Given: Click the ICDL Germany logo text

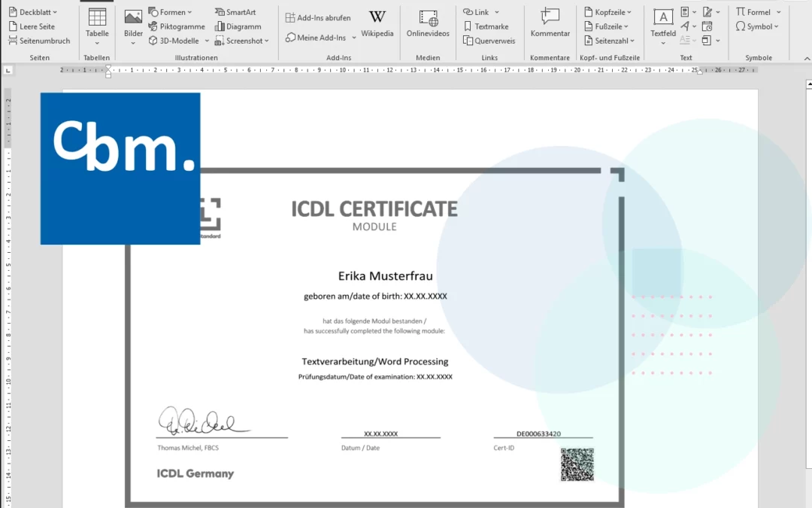Looking at the screenshot, I should [195, 473].
